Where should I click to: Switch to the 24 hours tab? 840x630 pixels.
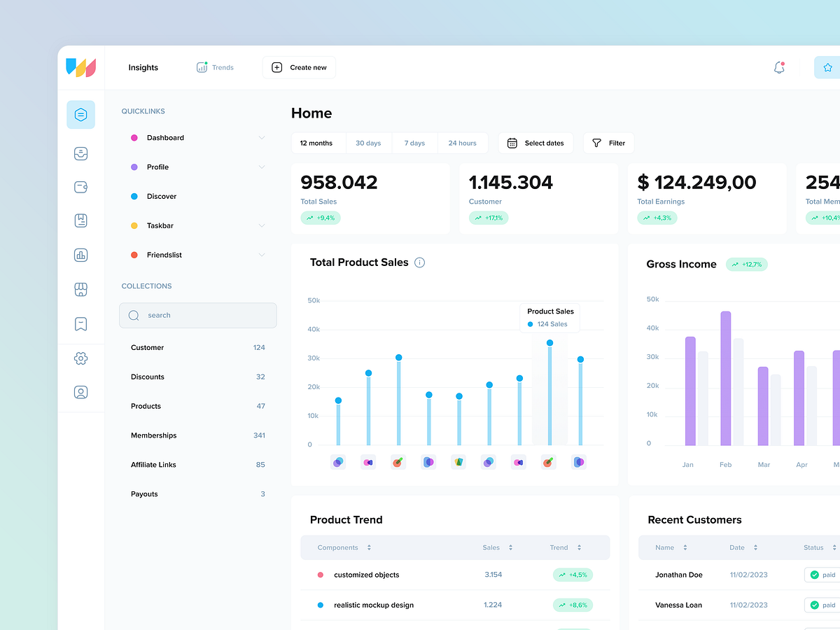pos(462,143)
